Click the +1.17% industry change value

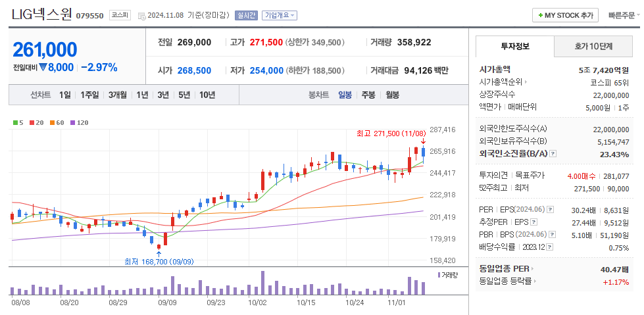[x=616, y=282]
